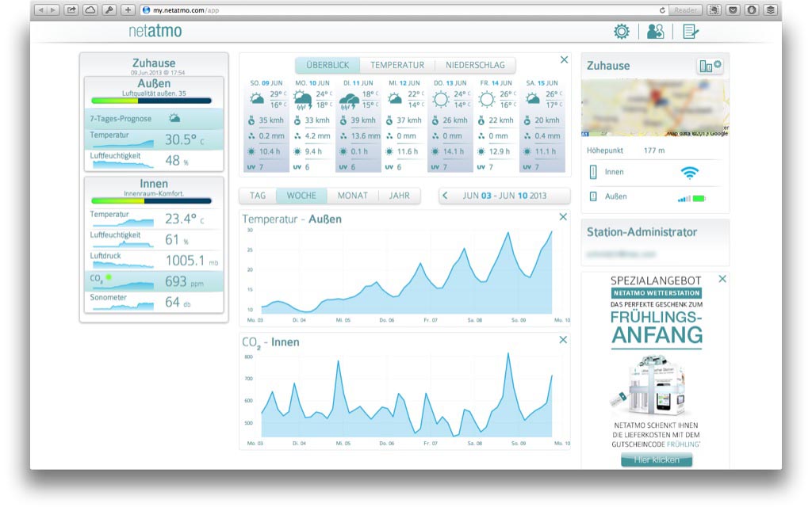The width and height of the screenshot is (812, 511).
Task: Click Thursday 13 Jun sun icon
Action: click(x=441, y=99)
